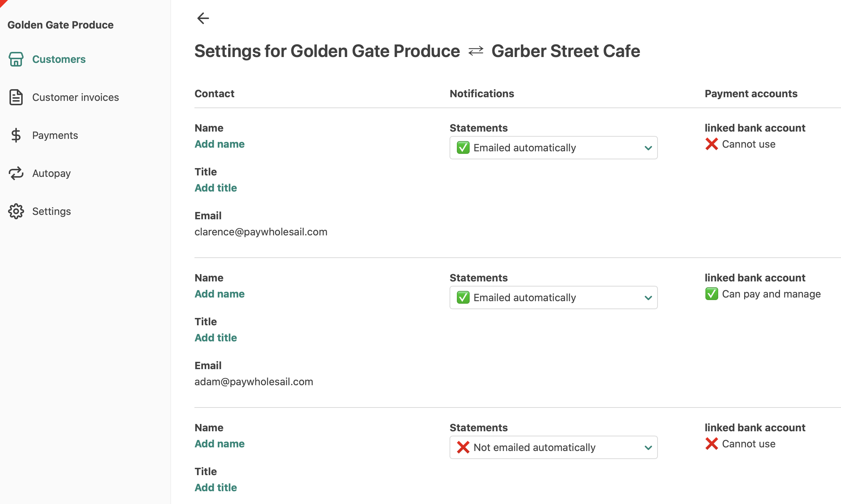The width and height of the screenshot is (841, 504).
Task: Click green check in clarence's Statements dropdown
Action: [463, 148]
